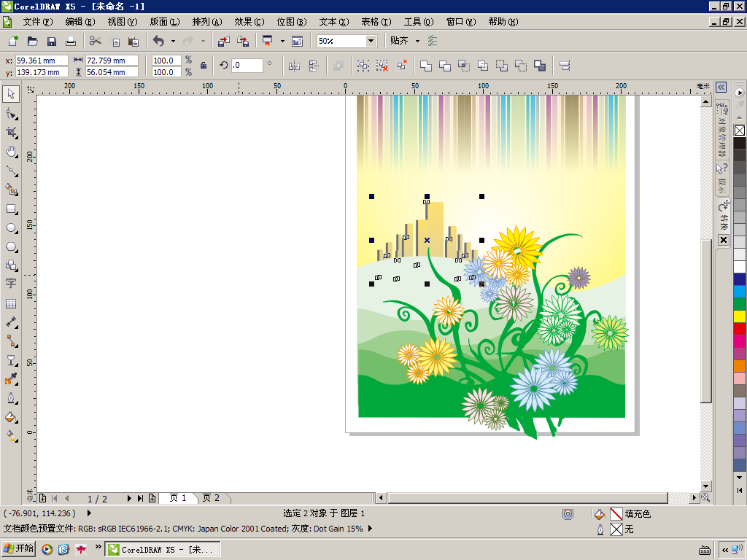The image size is (747, 560).
Task: Select the Table tool
Action: tap(11, 303)
